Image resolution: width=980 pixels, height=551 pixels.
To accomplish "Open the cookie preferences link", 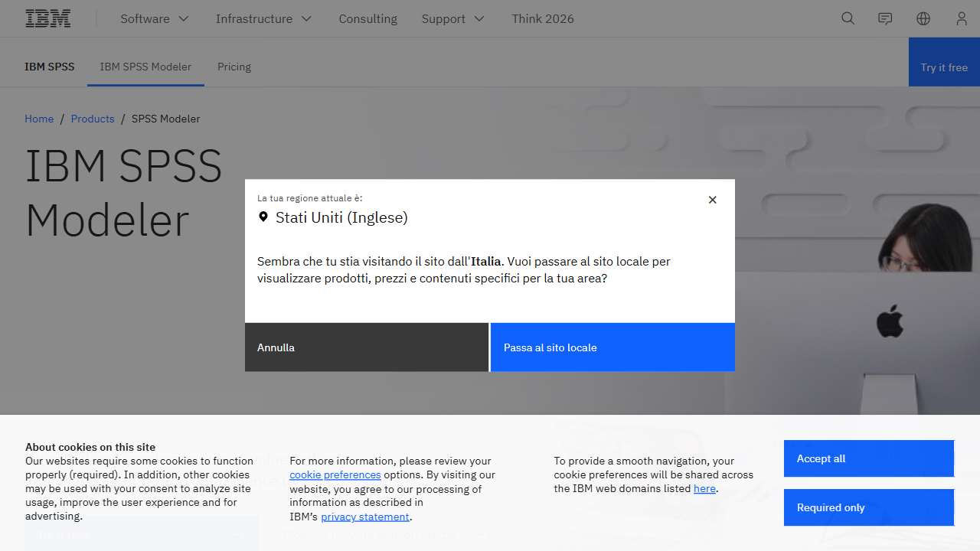I will 335,474.
